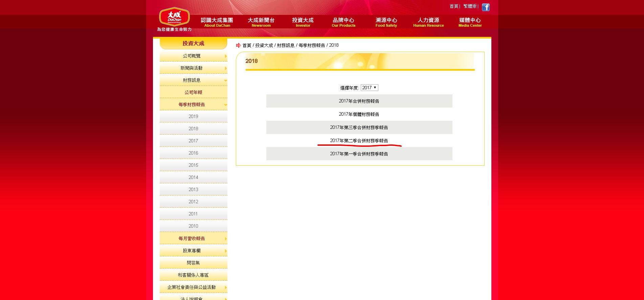Switch to 繁體版 language link

click(x=470, y=6)
